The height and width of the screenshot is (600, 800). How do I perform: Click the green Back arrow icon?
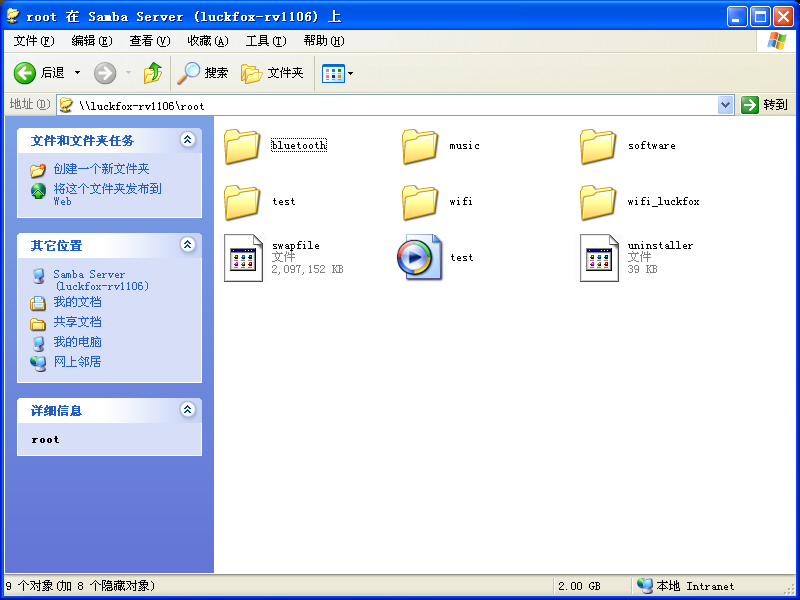click(x=24, y=73)
